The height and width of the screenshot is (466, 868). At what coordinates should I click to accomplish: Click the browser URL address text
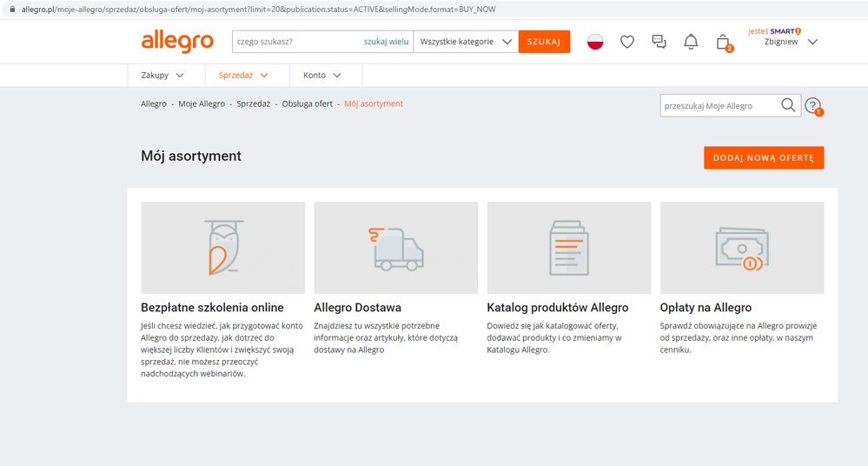(x=259, y=9)
